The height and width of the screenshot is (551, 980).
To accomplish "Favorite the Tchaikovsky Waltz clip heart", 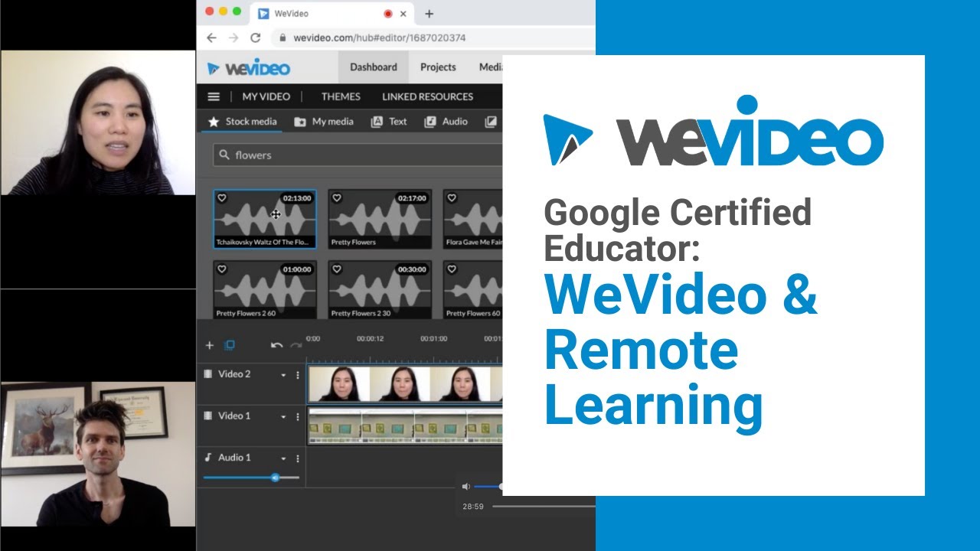I will point(222,198).
